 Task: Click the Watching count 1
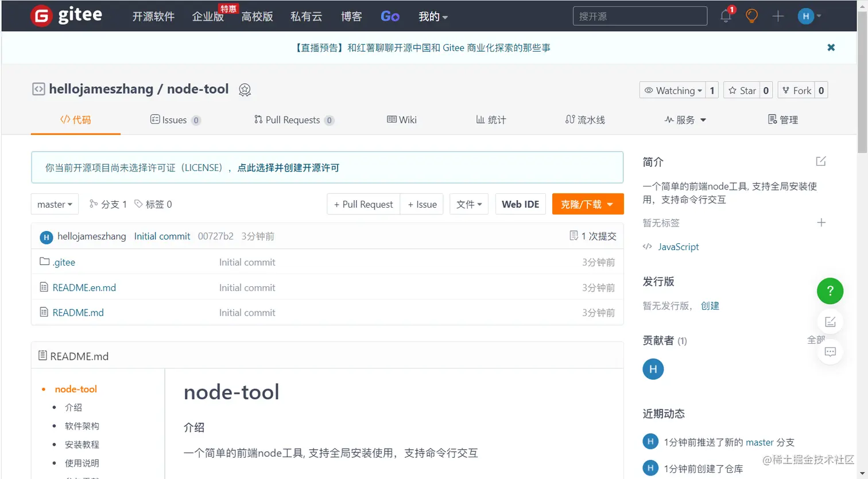[712, 91]
